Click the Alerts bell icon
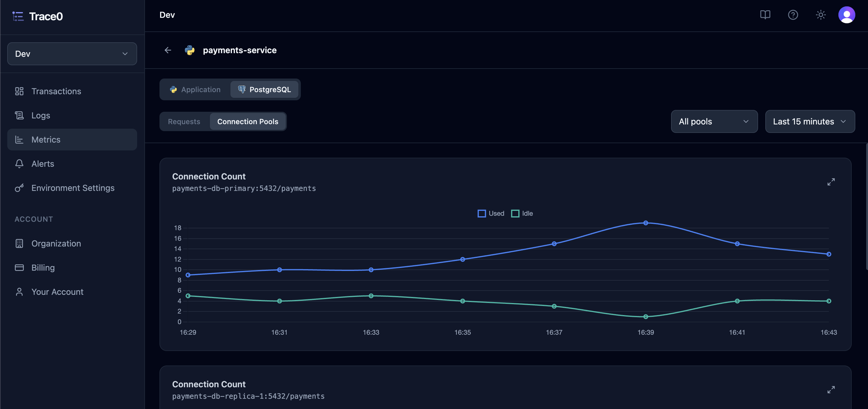868x409 pixels. click(19, 164)
